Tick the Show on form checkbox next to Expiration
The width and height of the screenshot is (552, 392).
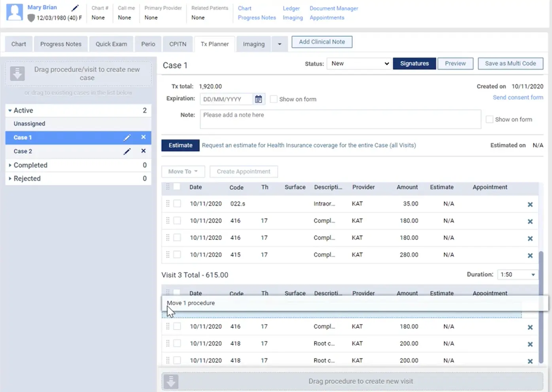coord(274,99)
